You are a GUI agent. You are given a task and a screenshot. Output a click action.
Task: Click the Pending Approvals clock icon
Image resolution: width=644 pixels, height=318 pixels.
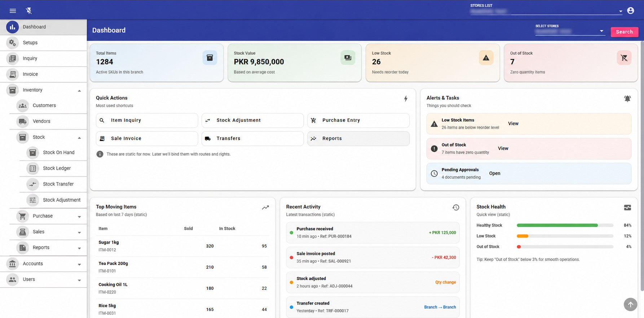point(434,174)
